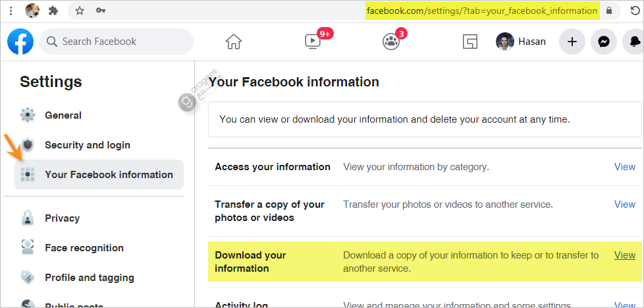Select Your Facebook information sidebar item
The image size is (644, 308).
(99, 174)
